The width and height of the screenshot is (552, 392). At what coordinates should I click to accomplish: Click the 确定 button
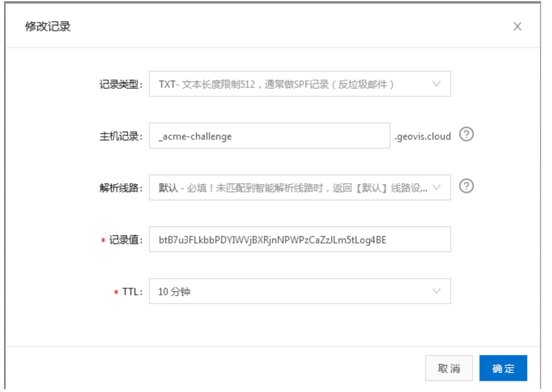[503, 368]
